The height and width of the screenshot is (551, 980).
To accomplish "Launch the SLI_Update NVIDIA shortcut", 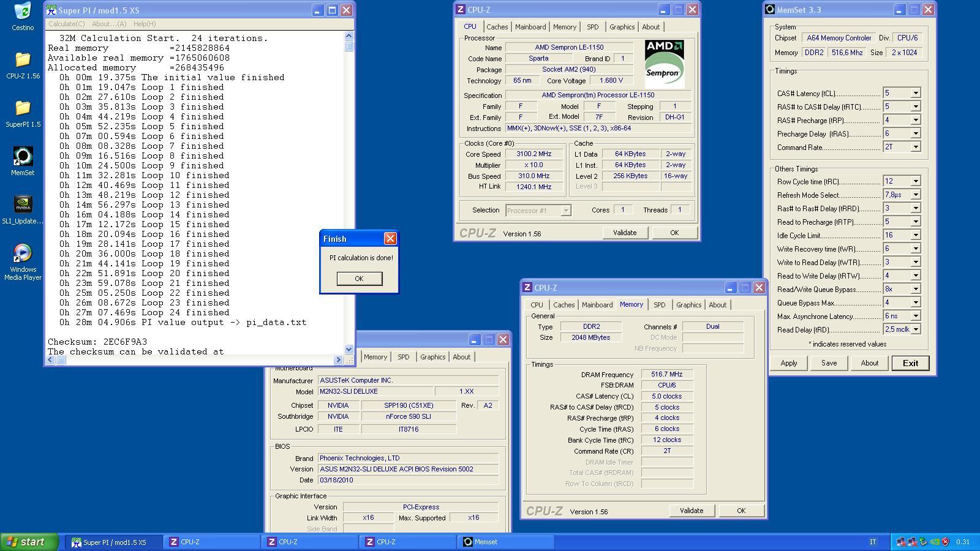I will 23,210.
